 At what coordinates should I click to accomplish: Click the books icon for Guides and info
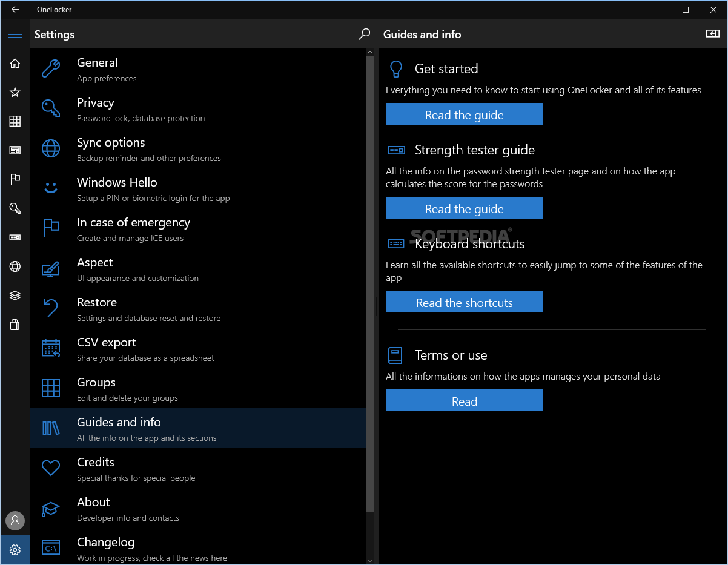51,428
